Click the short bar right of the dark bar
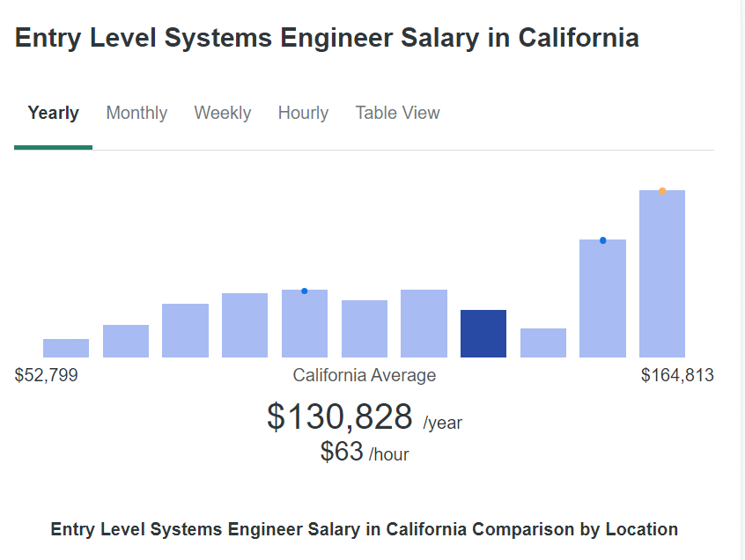Screen dimensions: 745x560 pyautogui.click(x=543, y=343)
